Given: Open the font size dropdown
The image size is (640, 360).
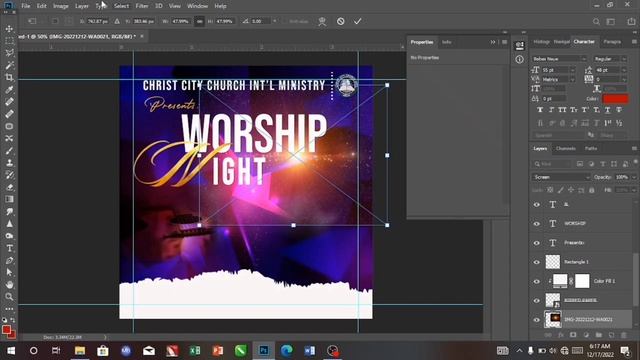Looking at the screenshot, I should pos(573,70).
